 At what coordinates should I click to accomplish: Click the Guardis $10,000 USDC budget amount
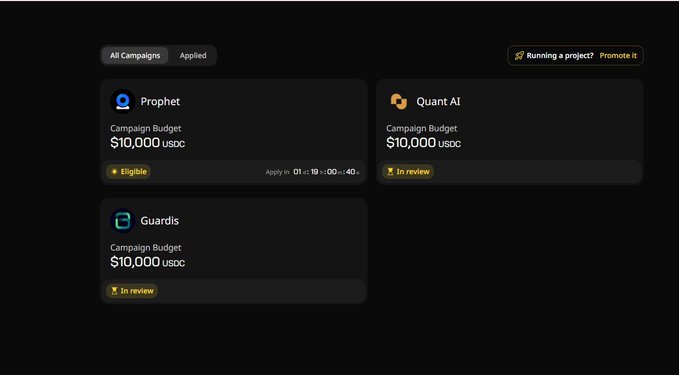coord(148,262)
